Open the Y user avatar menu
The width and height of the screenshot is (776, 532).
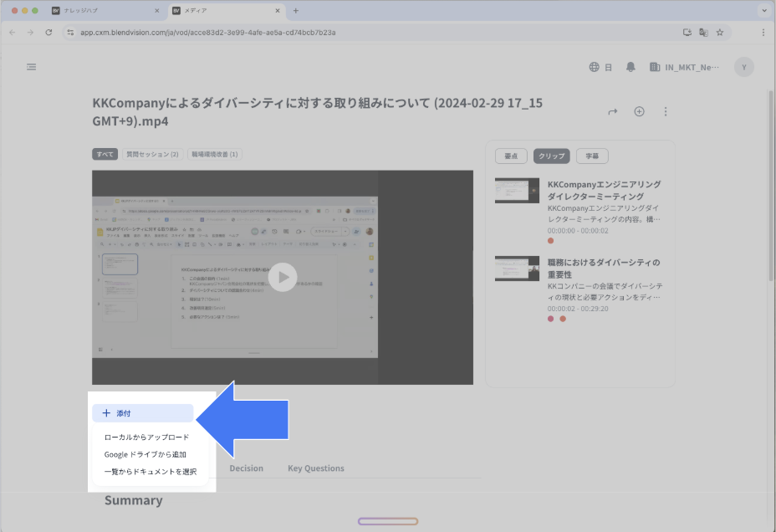pyautogui.click(x=744, y=67)
